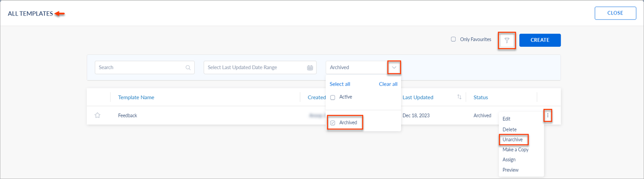Viewport: 644px width, 179px height.
Task: Select Make a Copy menu entry
Action: [515, 150]
